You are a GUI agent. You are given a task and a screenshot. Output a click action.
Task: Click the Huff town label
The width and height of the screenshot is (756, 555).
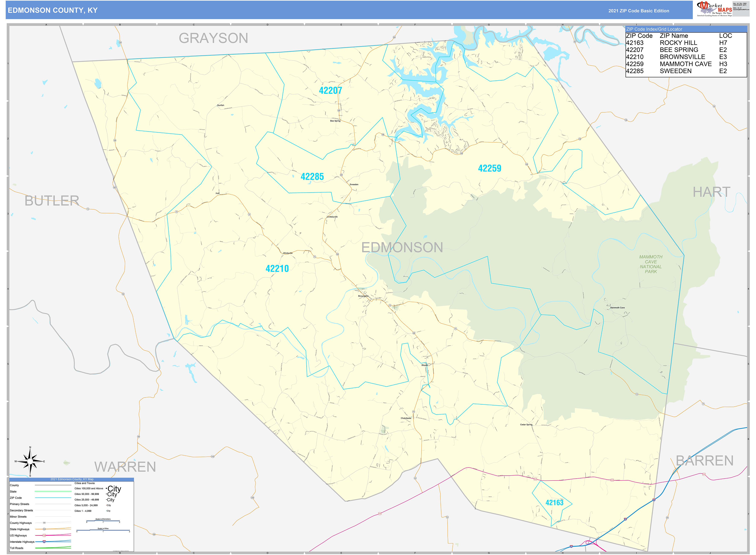click(x=217, y=193)
